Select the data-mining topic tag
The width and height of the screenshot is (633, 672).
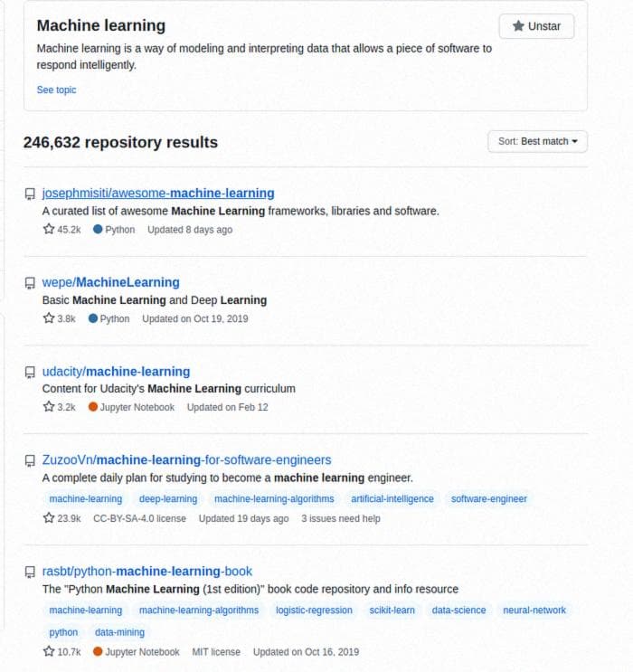click(x=119, y=632)
